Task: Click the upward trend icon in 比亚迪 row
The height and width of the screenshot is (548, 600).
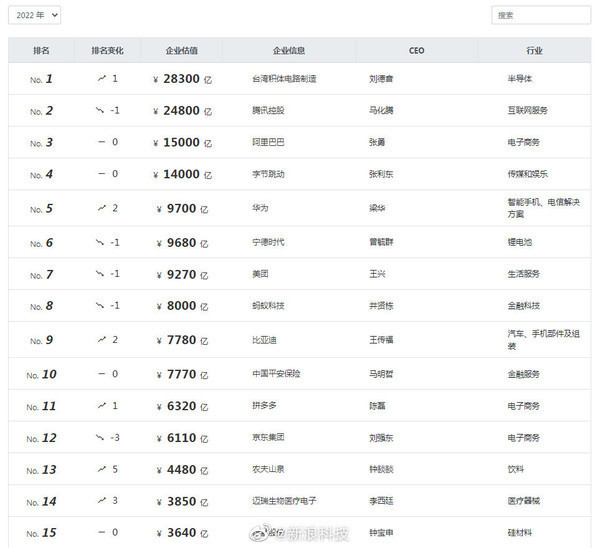Action: 101,339
